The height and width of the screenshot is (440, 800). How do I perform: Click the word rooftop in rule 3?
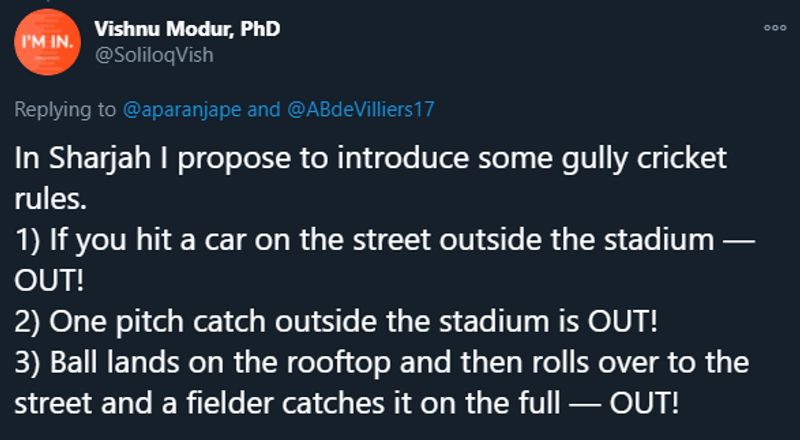point(338,362)
